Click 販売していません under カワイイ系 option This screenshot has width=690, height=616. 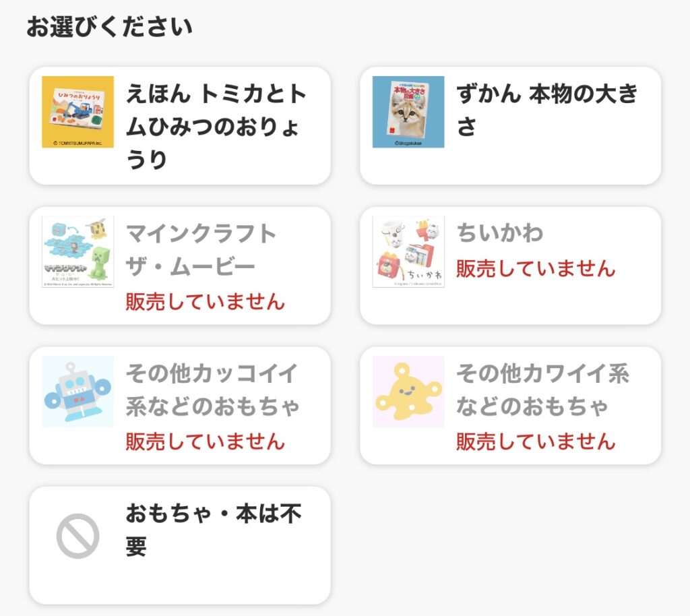tap(536, 441)
